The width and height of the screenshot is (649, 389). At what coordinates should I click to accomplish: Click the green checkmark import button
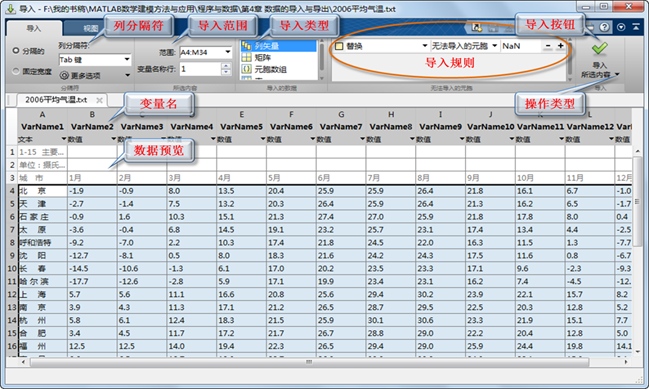click(x=599, y=48)
